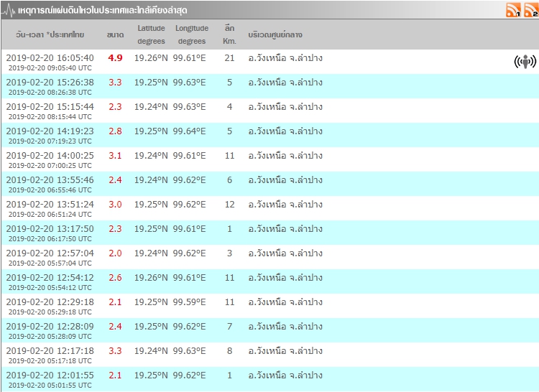Viewport: 539px width, 392px height.
Task: Open event at 14:00:25 magnitude 3.1
Action: point(50,155)
